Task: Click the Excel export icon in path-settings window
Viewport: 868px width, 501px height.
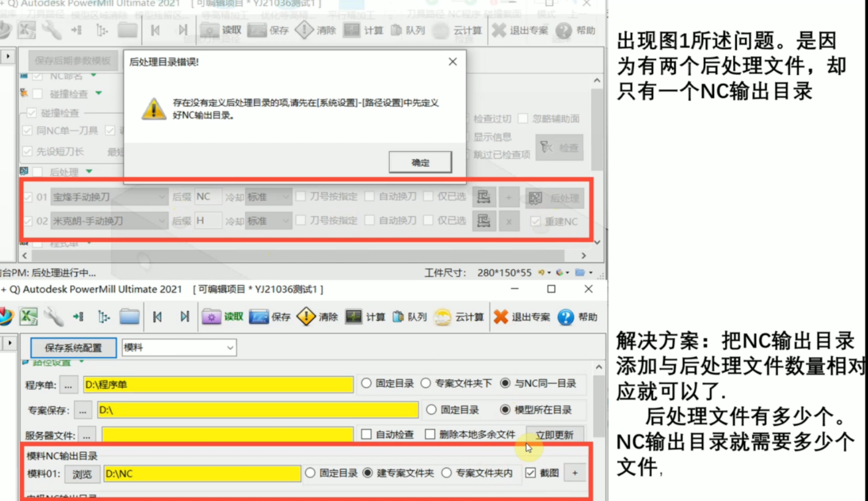Action: coord(29,317)
